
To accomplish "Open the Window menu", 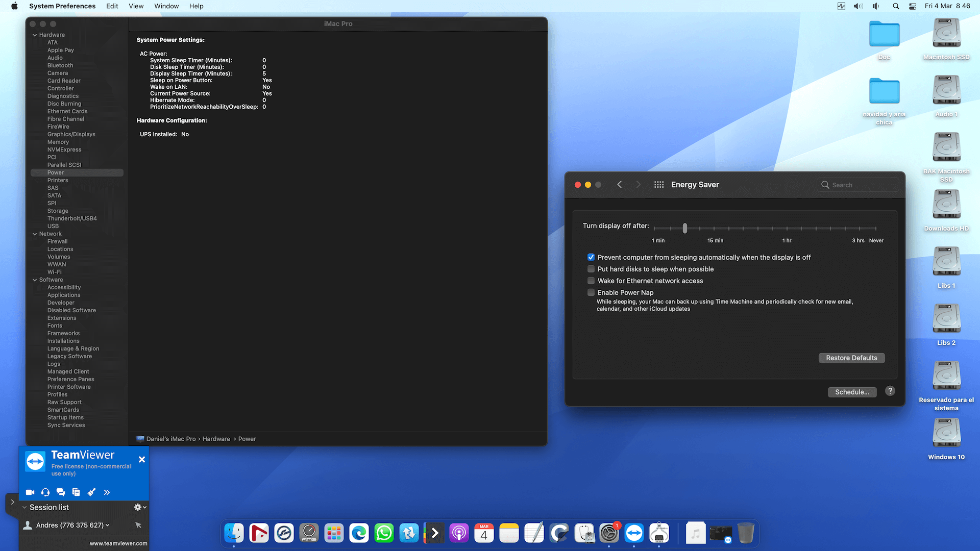I will (x=166, y=6).
